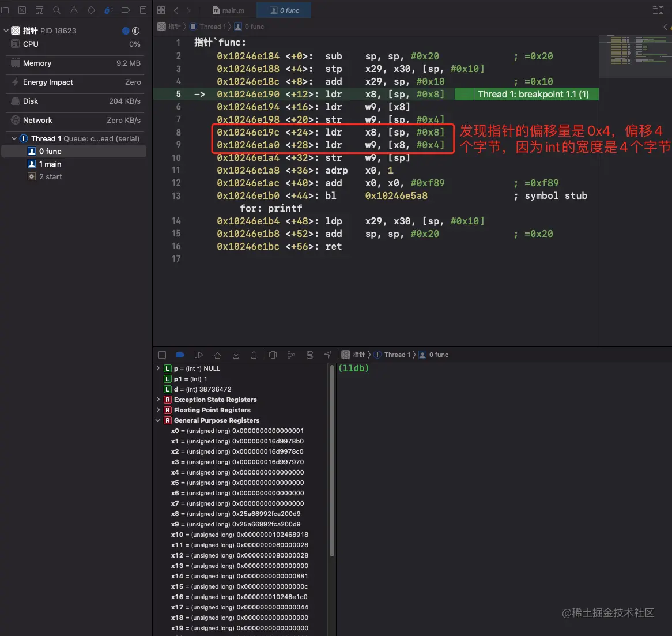Click the code minimap
The image size is (672, 636).
point(635,56)
